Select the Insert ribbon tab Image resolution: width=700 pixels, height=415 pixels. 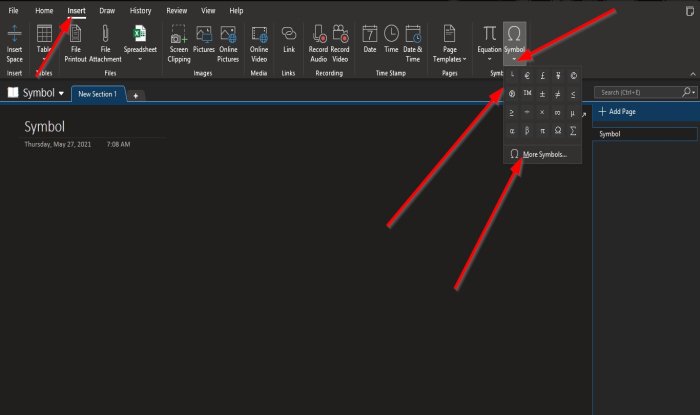(76, 10)
